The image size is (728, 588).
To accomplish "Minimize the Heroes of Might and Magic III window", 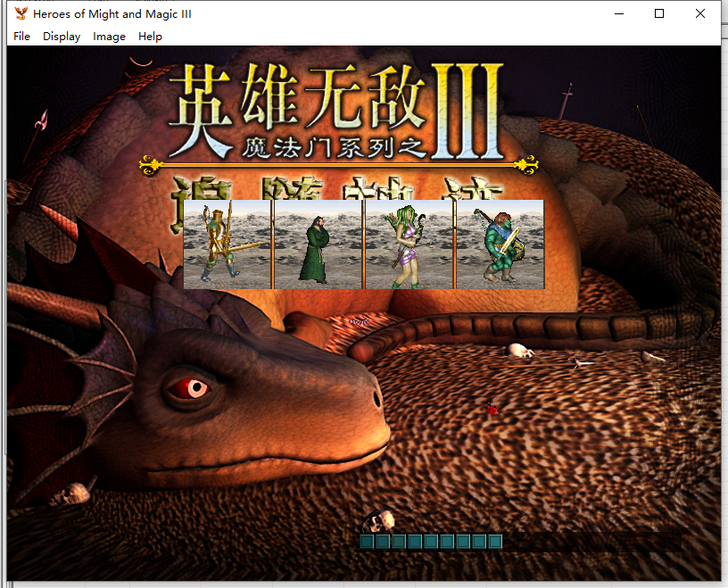I will (x=619, y=13).
